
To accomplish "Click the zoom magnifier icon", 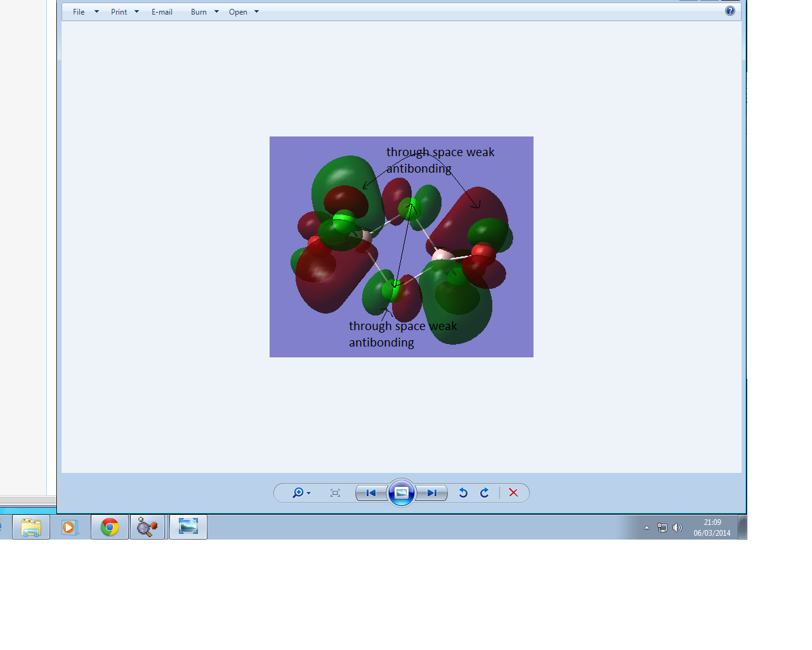I will point(298,493).
